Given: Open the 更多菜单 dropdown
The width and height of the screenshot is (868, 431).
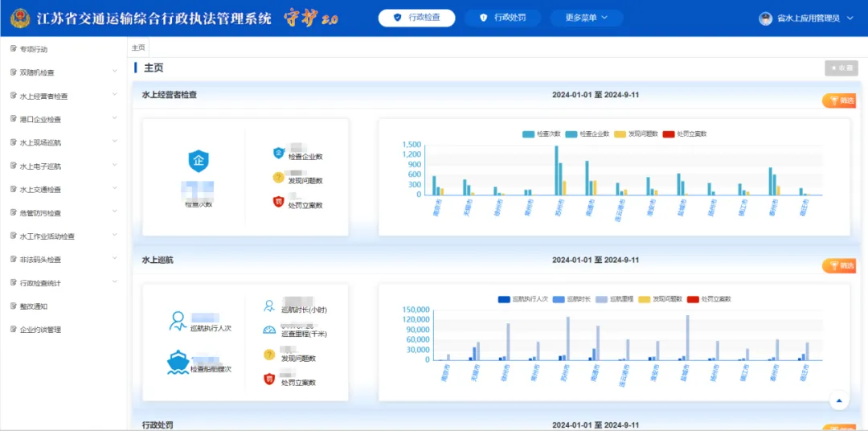Looking at the screenshot, I should [x=586, y=18].
